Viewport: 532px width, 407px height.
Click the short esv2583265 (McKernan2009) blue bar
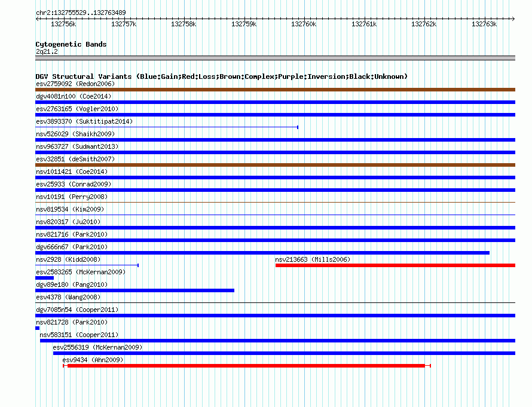tap(44, 278)
